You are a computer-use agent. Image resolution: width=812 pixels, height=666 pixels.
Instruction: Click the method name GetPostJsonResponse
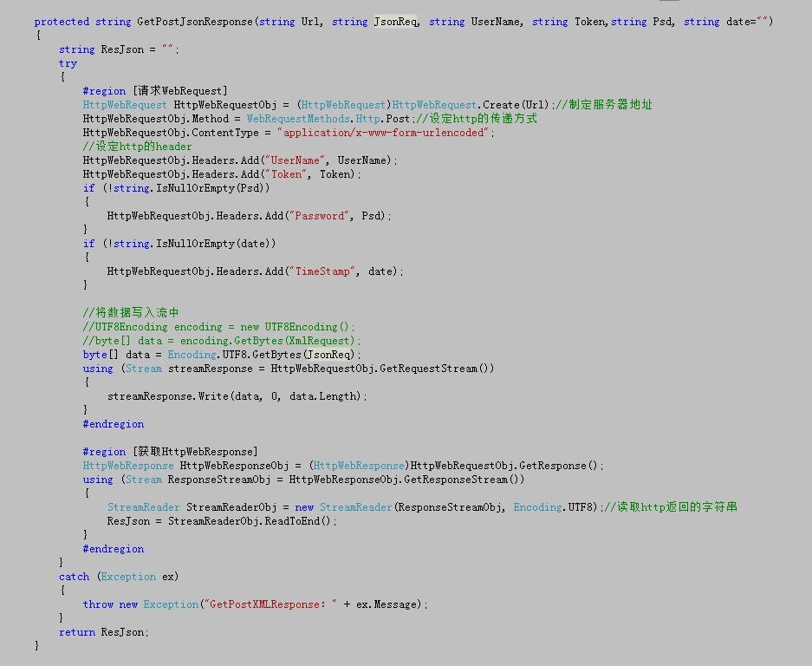tap(195, 22)
